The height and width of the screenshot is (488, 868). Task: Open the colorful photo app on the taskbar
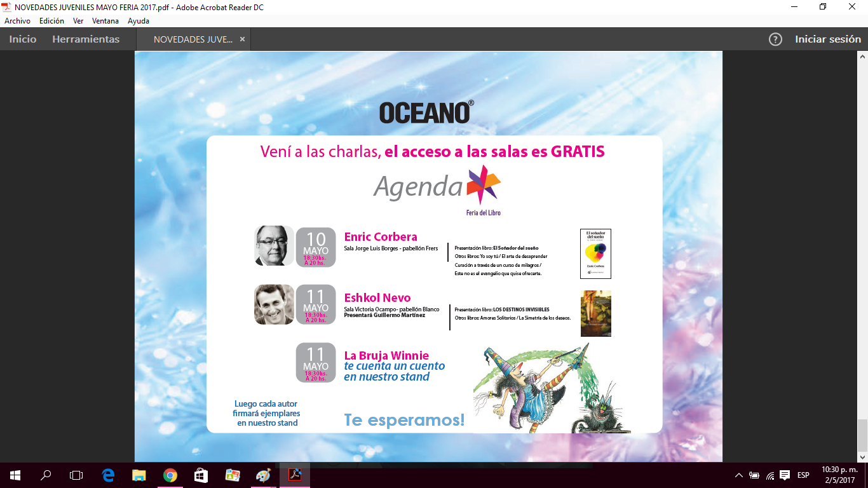(232, 475)
